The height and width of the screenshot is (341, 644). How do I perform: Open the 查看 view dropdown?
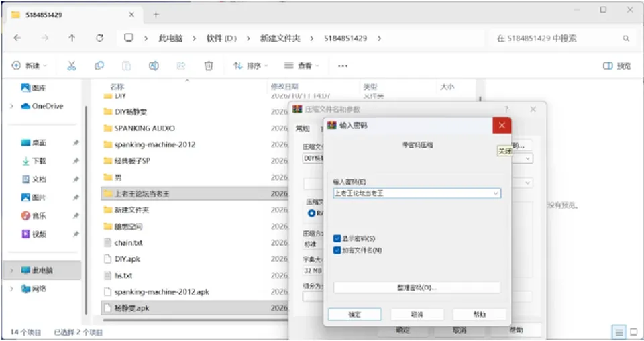[x=301, y=66]
